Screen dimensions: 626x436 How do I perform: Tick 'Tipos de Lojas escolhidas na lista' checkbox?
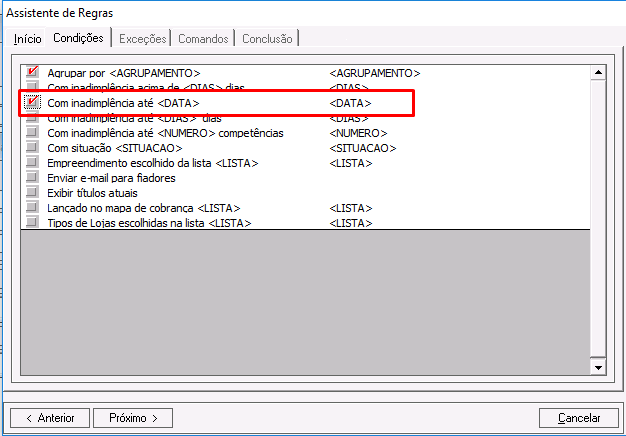click(32, 222)
